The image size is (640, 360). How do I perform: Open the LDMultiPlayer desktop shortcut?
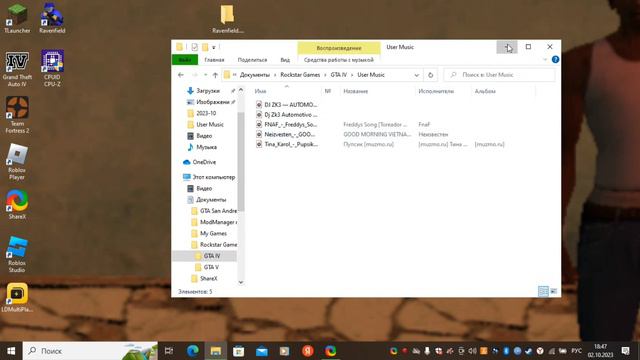click(x=17, y=298)
